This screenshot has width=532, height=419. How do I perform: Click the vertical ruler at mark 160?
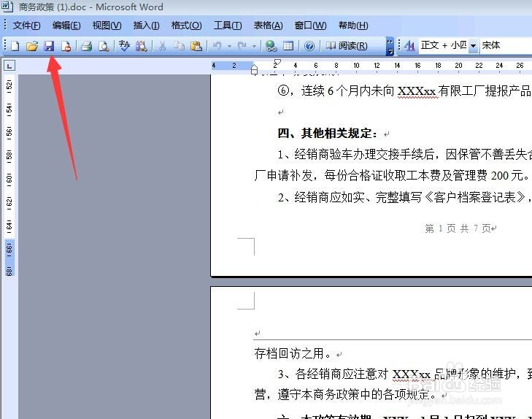pyautogui.click(x=9, y=177)
